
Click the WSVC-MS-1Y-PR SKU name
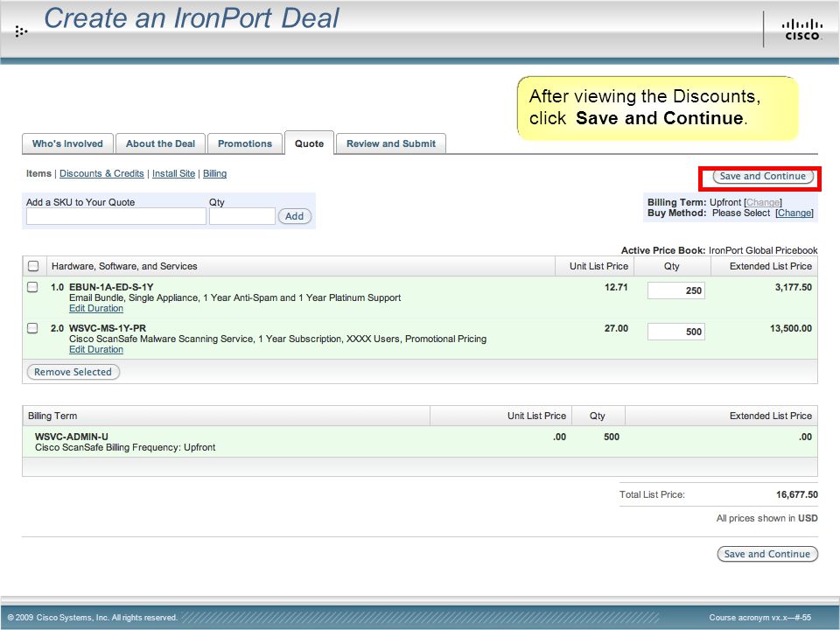(108, 328)
